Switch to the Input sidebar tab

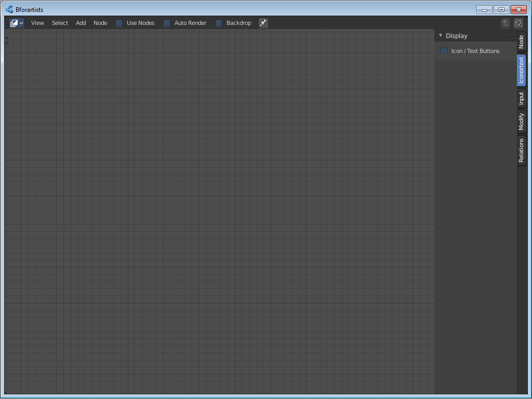tap(522, 98)
